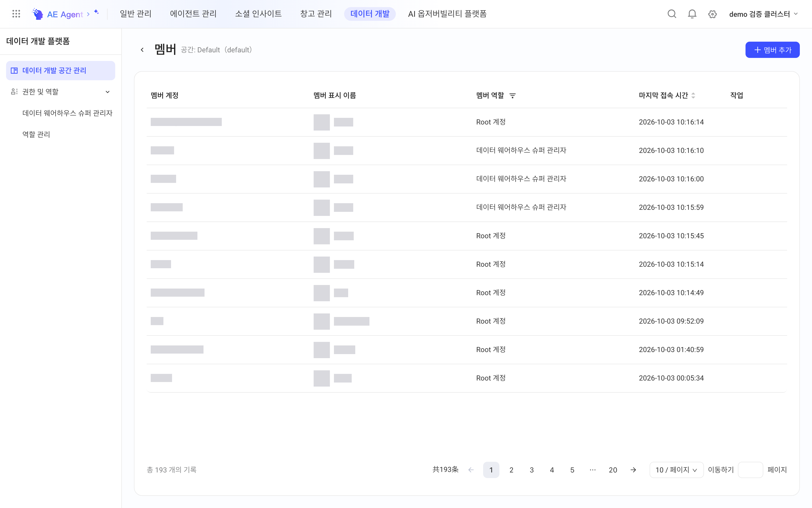812x508 pixels.
Task: Go to page 3
Action: coord(532,470)
